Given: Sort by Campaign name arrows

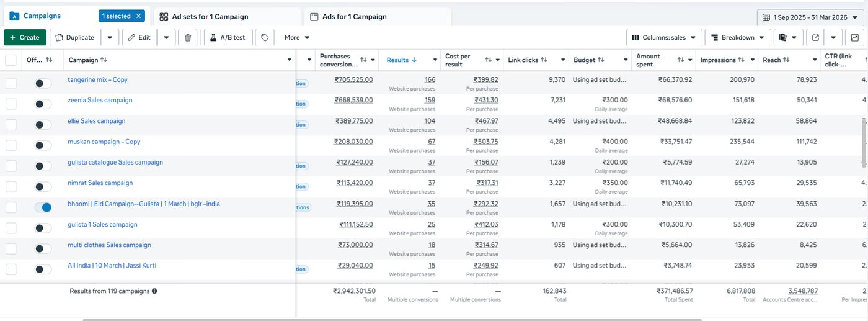Looking at the screenshot, I should click(104, 60).
